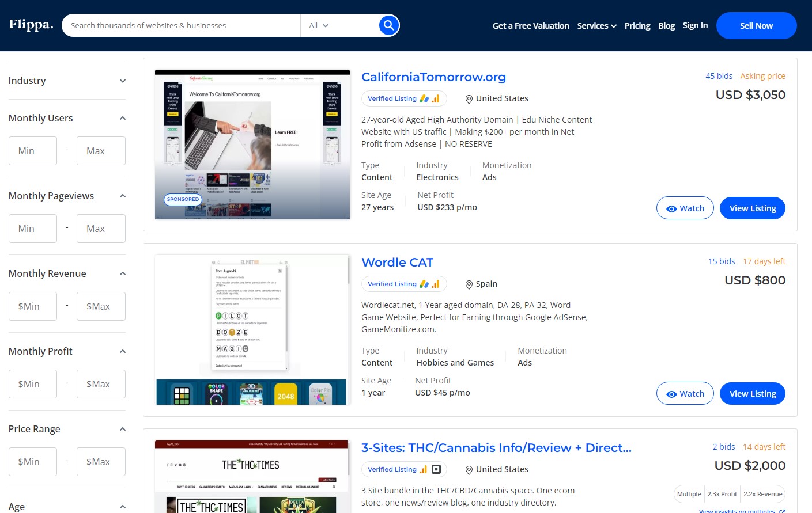Collapse the Monthly Users filter
The height and width of the screenshot is (513, 812).
pos(122,118)
